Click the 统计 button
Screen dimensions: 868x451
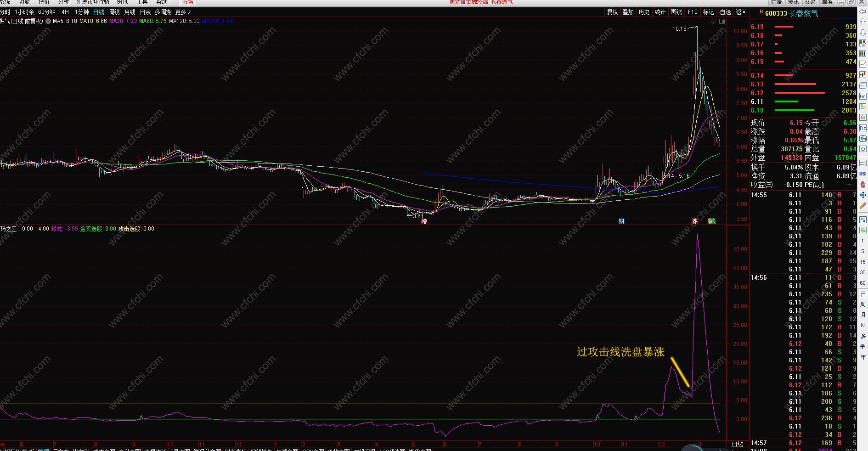coord(660,12)
